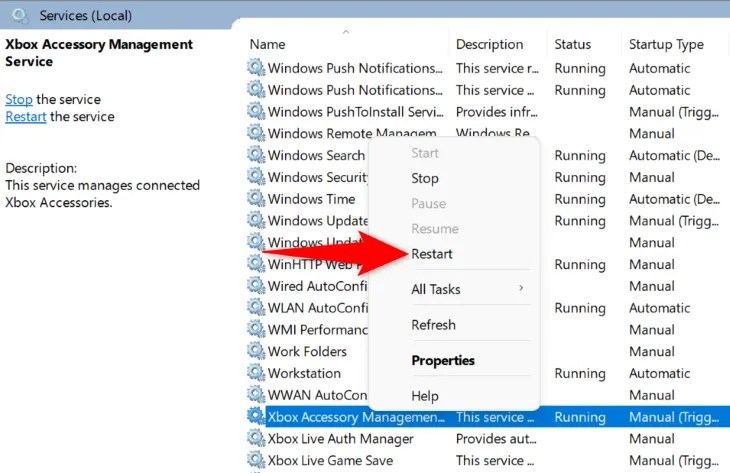Expand the All Tasks submenu arrow
Image resolution: width=730 pixels, height=473 pixels.
pos(521,288)
